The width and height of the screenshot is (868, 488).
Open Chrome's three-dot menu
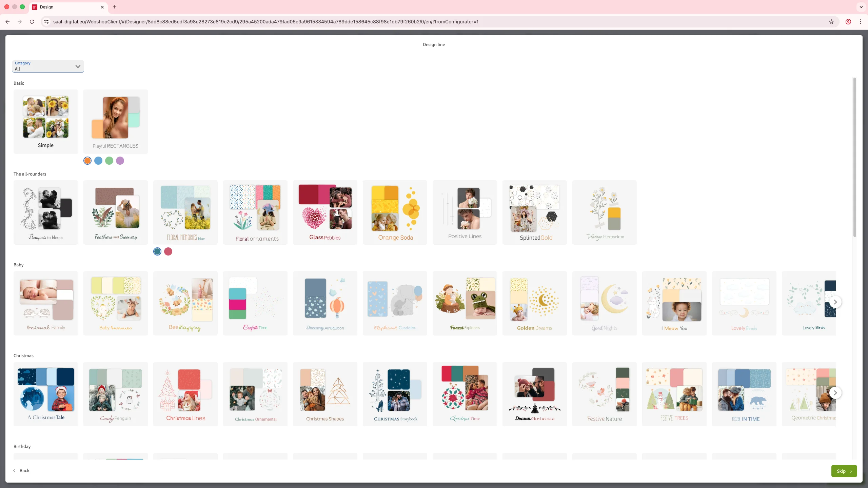(x=860, y=22)
